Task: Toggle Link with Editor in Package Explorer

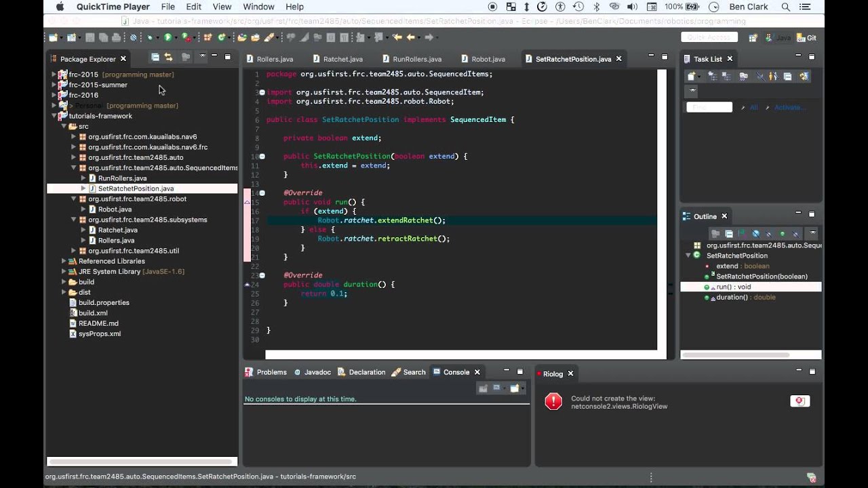Action: click(x=169, y=58)
